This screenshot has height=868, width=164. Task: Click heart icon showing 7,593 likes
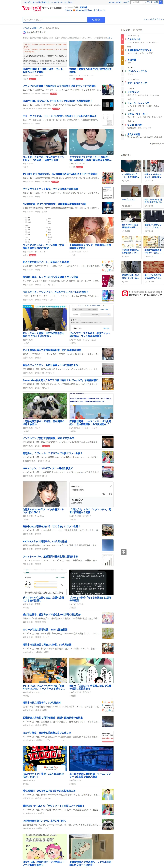point(146,231)
